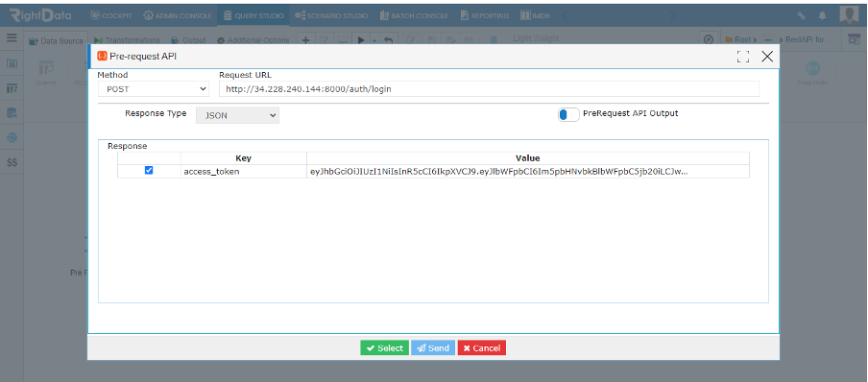Open the IMDB menu
Viewport: 868px width, 382px height.
tap(534, 15)
